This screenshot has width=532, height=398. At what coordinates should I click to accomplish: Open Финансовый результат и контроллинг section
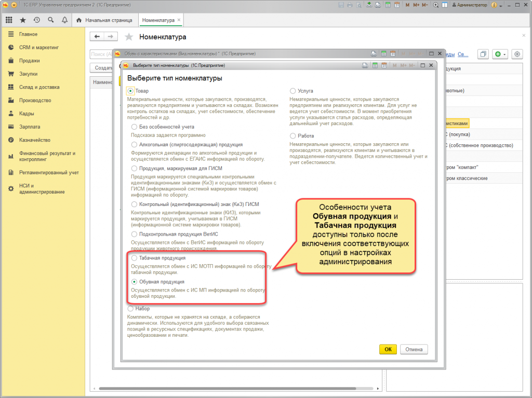click(x=47, y=156)
